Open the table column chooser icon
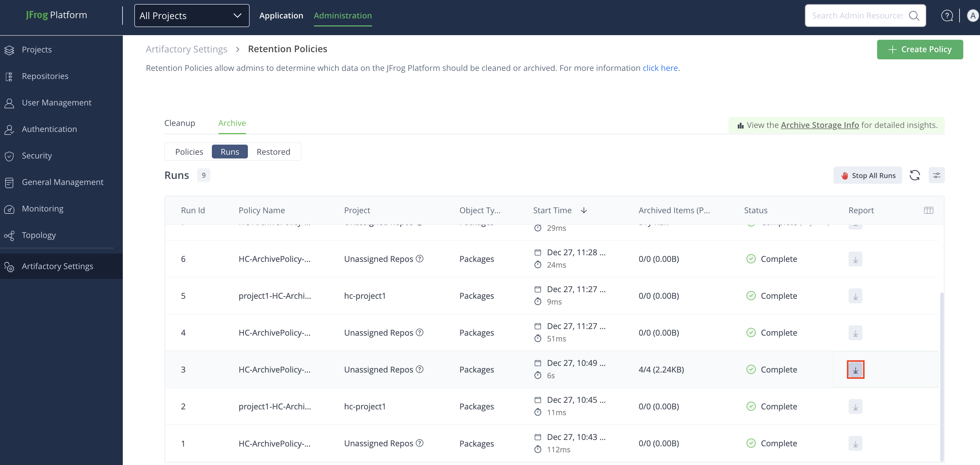Image resolution: width=980 pixels, height=465 pixels. [928, 210]
